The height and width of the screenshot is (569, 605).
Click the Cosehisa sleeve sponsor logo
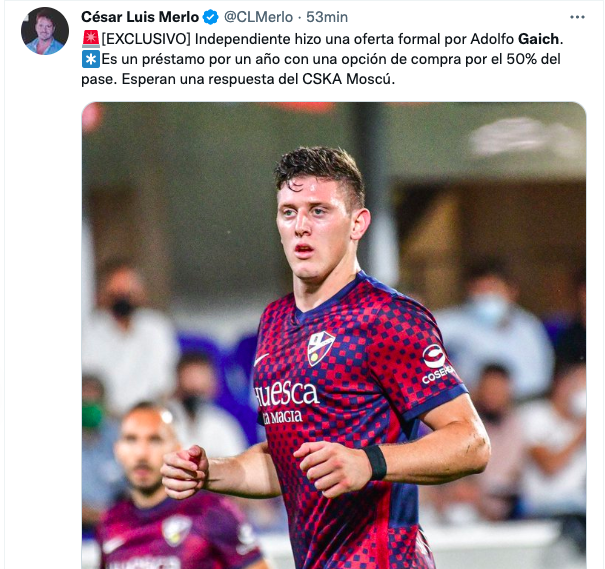tap(436, 363)
